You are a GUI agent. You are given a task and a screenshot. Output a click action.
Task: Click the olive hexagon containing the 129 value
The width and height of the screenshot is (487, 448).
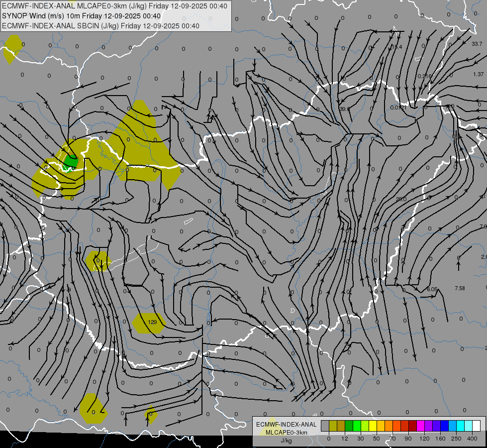(x=149, y=324)
